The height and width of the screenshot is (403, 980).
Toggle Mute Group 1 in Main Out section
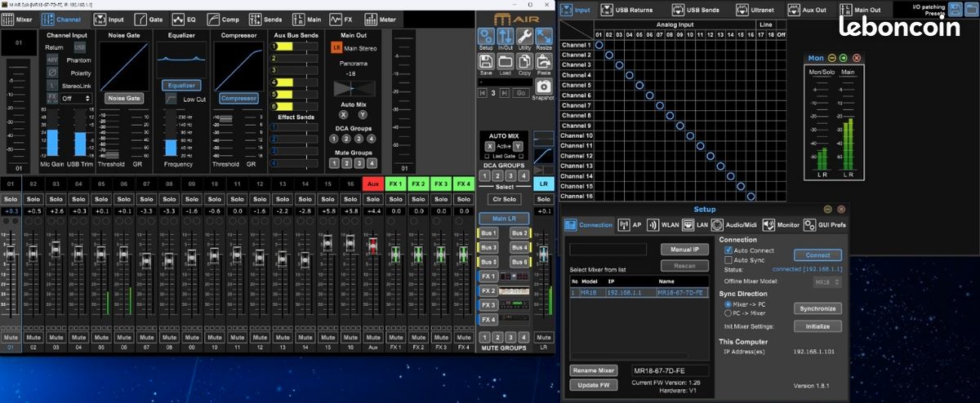(x=333, y=163)
